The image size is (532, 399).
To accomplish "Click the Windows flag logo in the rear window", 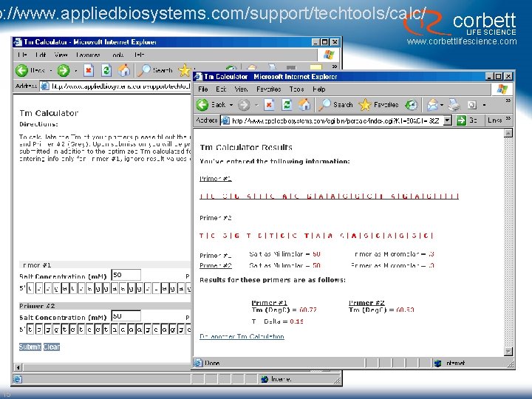I will point(329,55).
